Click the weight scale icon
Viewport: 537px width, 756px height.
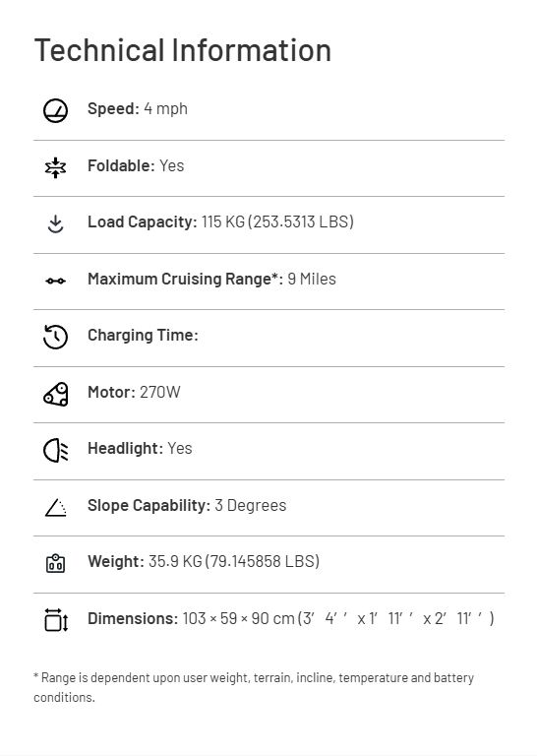(55, 563)
